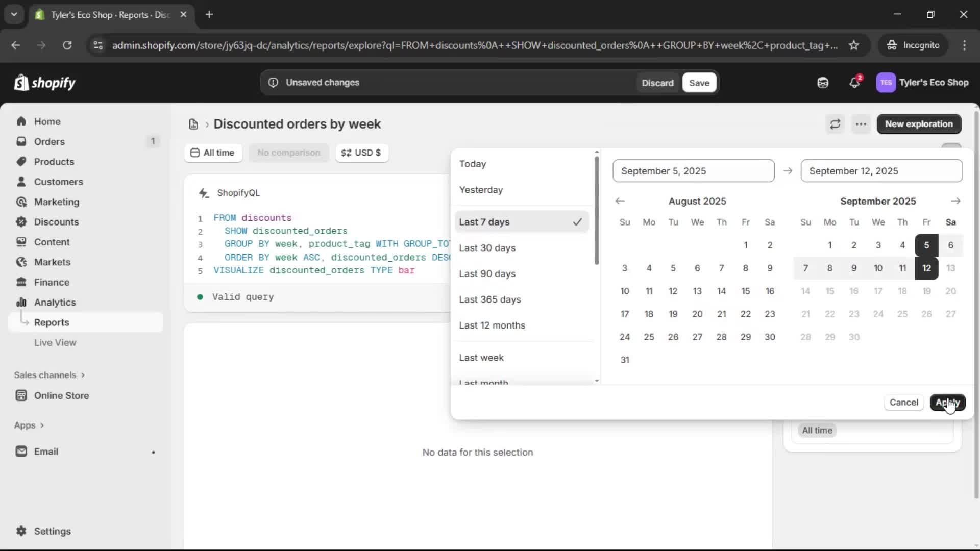The width and height of the screenshot is (980, 551).
Task: Click the Sidekick assistant icon
Action: click(823, 83)
